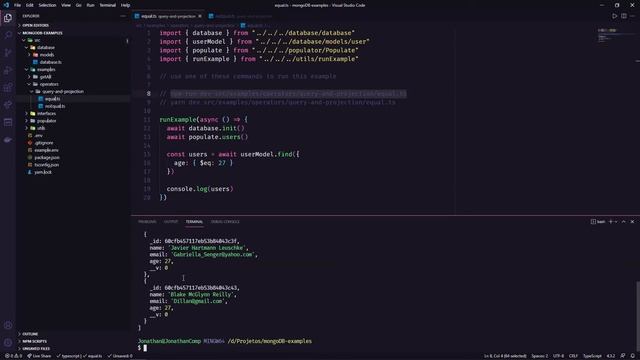This screenshot has height=360, width=640.
Task: Click errors and warnings status bar indicator
Action: (x=13, y=356)
